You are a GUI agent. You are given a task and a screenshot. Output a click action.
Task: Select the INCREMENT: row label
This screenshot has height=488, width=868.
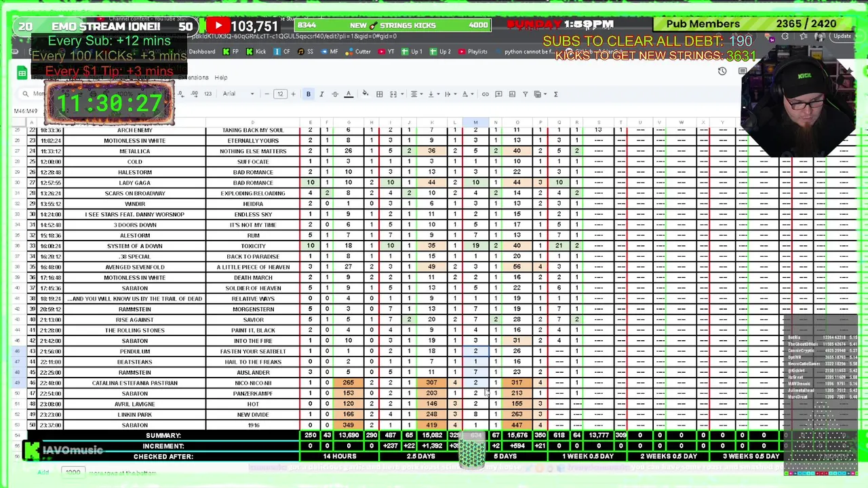click(163, 446)
